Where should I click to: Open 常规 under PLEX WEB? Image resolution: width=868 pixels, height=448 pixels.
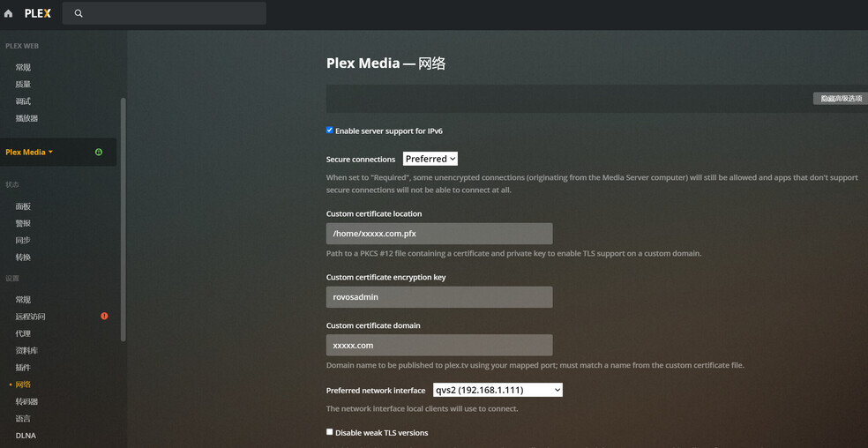23,68
